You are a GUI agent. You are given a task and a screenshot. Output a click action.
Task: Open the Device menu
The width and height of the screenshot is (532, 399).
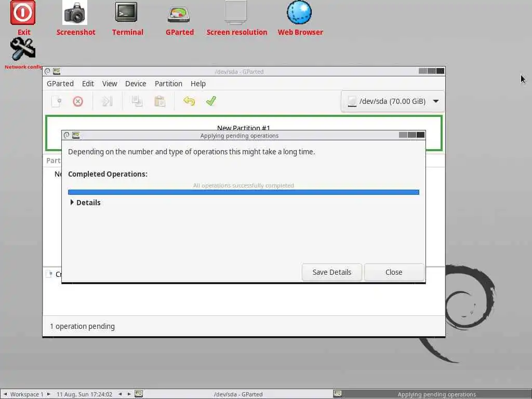click(x=136, y=84)
